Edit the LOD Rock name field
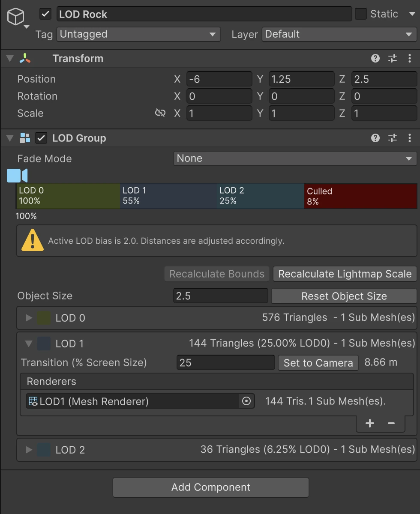Screen dimensions: 420x514 pyautogui.click(x=204, y=14)
